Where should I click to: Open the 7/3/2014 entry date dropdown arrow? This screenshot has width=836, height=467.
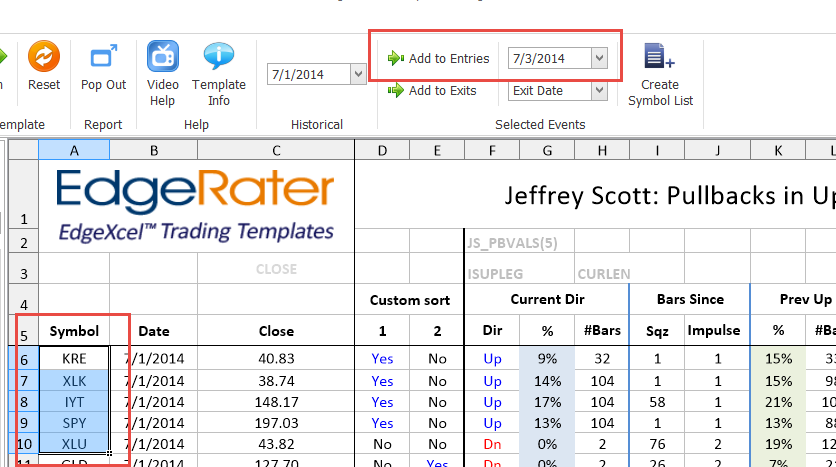[x=599, y=58]
